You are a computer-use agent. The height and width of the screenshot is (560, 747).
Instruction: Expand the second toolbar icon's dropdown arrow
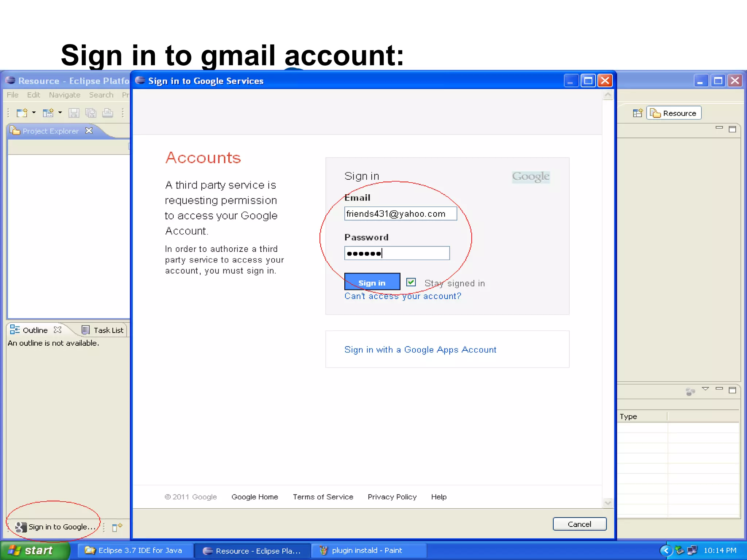(x=60, y=113)
